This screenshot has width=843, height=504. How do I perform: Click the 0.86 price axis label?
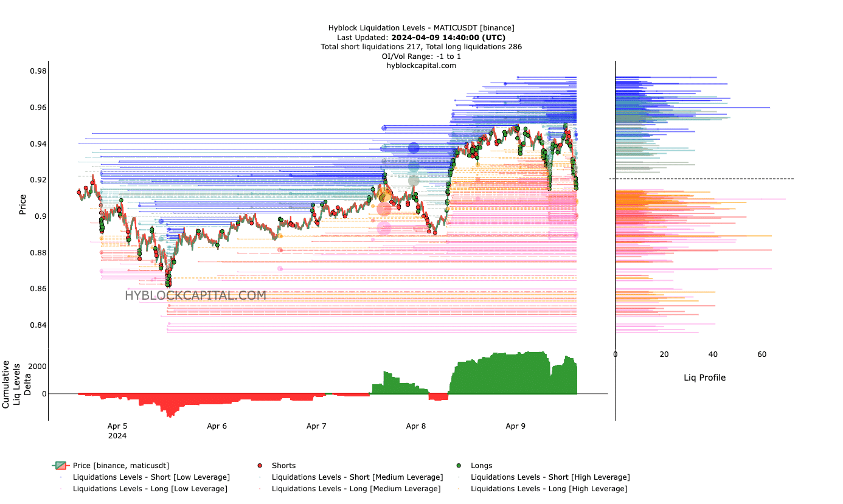point(38,289)
